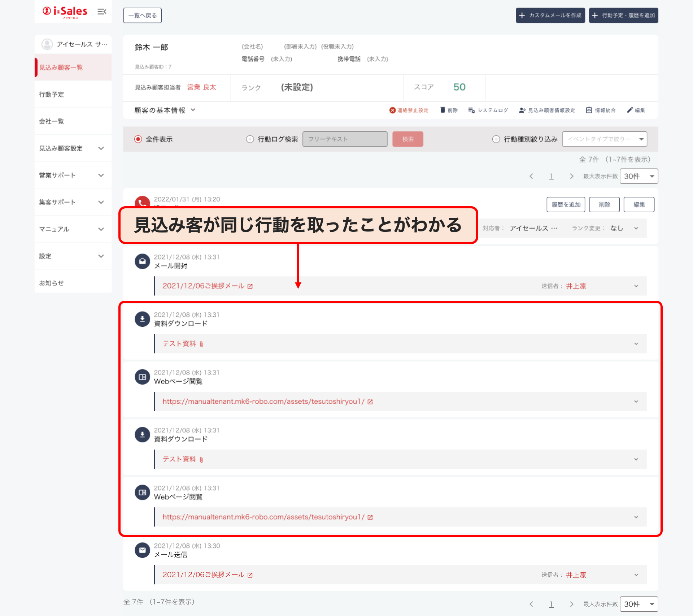Image resolution: width=693 pixels, height=616 pixels.
Task: Click the カスタムメールを作成 button
Action: (550, 16)
